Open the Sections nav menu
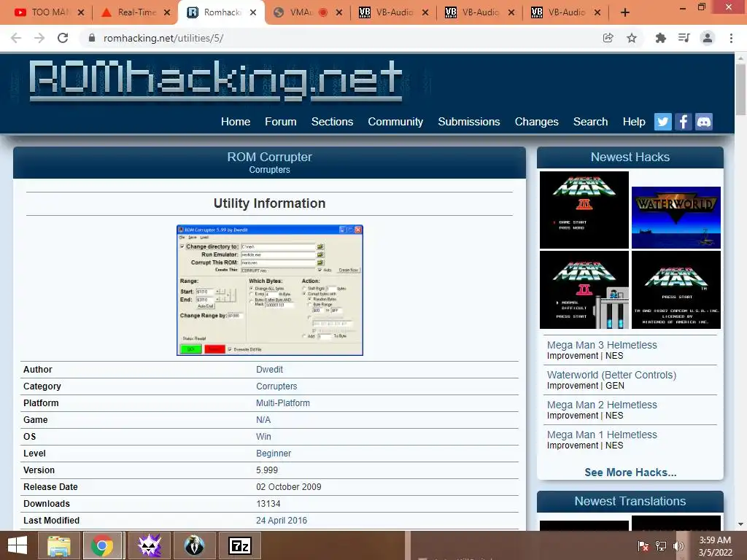 pos(332,122)
